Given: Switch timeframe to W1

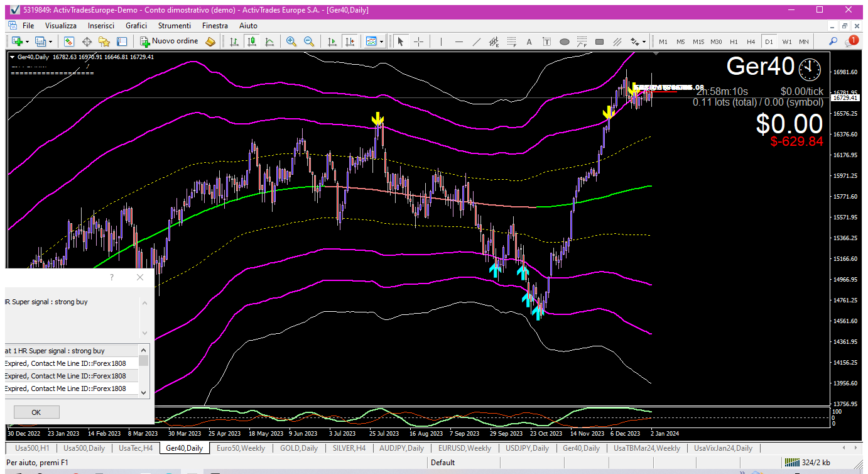Looking at the screenshot, I should 786,41.
